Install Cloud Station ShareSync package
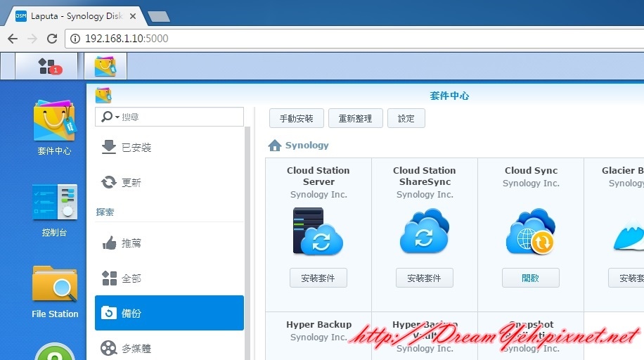The image size is (644, 360). [424, 278]
